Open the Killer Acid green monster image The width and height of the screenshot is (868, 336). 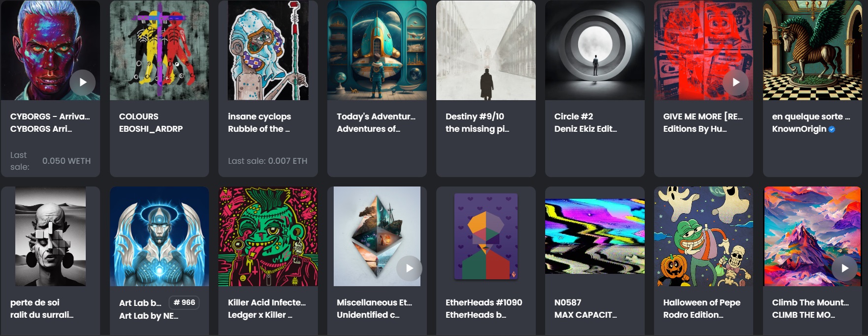[268, 236]
